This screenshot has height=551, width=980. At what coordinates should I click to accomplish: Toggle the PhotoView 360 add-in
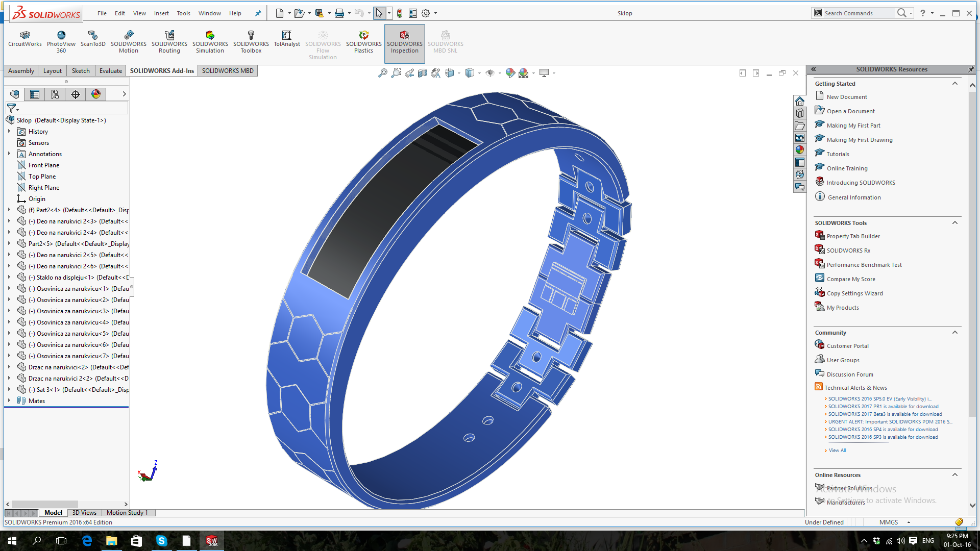[x=61, y=41]
